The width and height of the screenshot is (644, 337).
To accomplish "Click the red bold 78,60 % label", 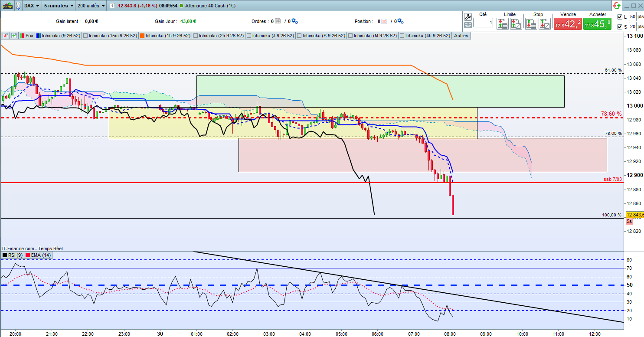I will click(x=611, y=114).
